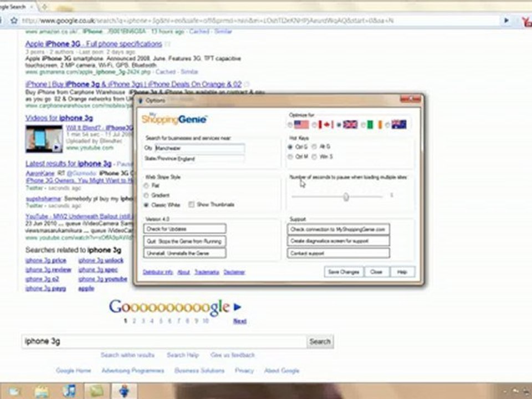The width and height of the screenshot is (532, 399).
Task: Close the Options window with red X
Action: pos(411,99)
